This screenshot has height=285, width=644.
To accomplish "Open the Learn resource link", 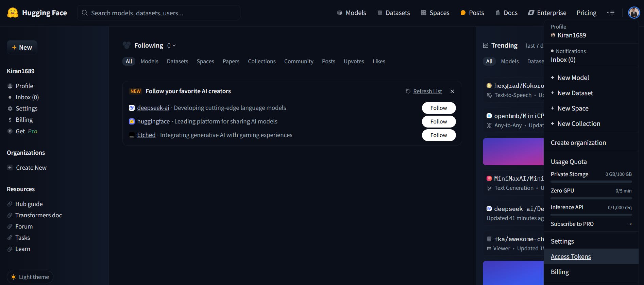I will pos(19,249).
